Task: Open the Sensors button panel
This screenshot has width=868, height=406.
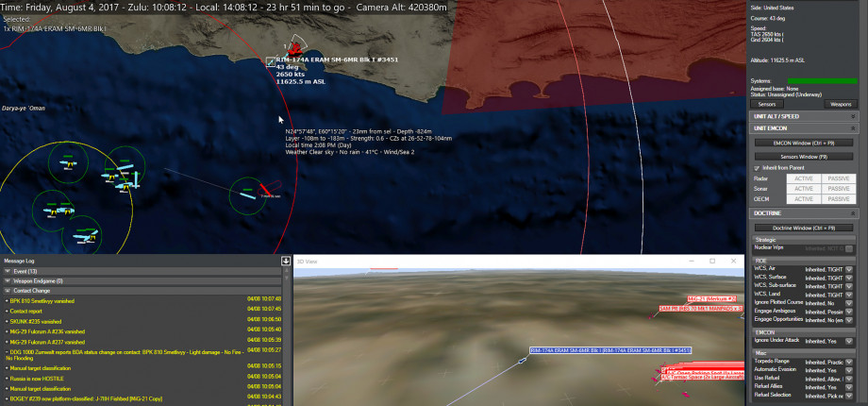Action: tap(767, 104)
